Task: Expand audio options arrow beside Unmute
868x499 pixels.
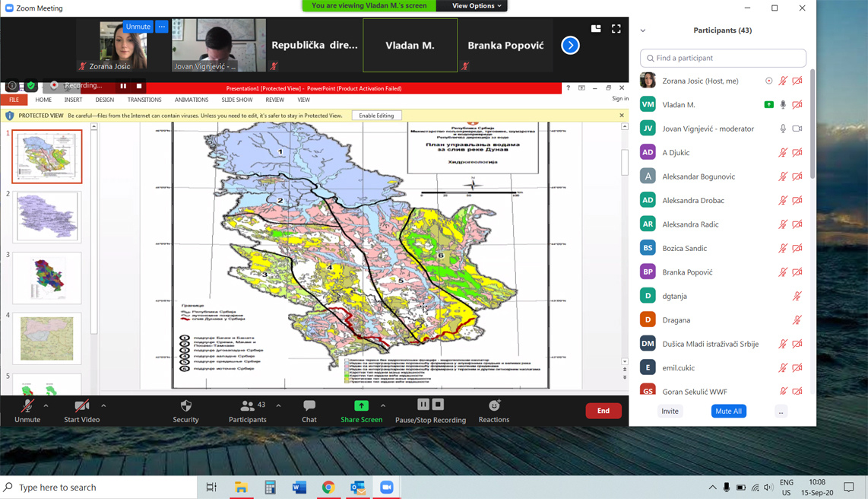Action: pos(46,406)
